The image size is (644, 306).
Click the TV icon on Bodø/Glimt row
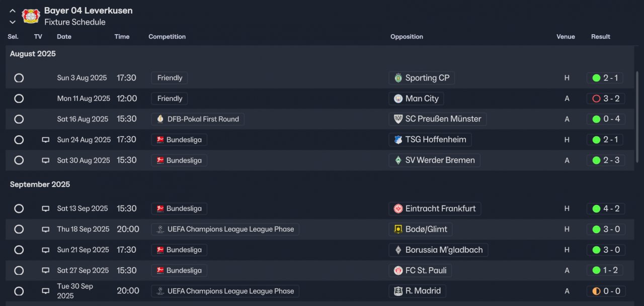coord(46,229)
